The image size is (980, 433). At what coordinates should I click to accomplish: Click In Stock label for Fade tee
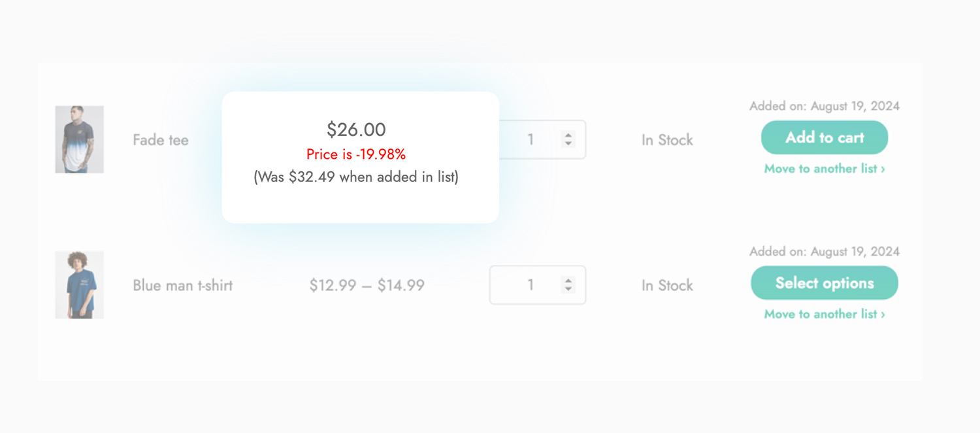click(x=667, y=140)
